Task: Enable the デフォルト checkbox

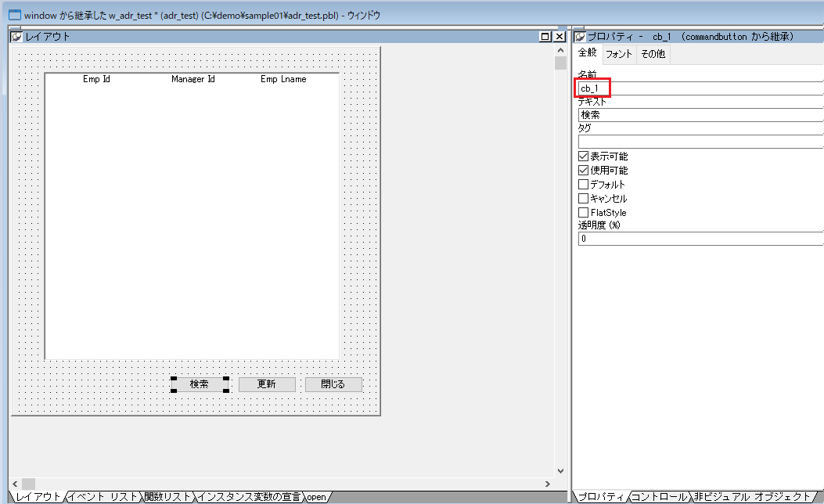Action: click(x=583, y=185)
